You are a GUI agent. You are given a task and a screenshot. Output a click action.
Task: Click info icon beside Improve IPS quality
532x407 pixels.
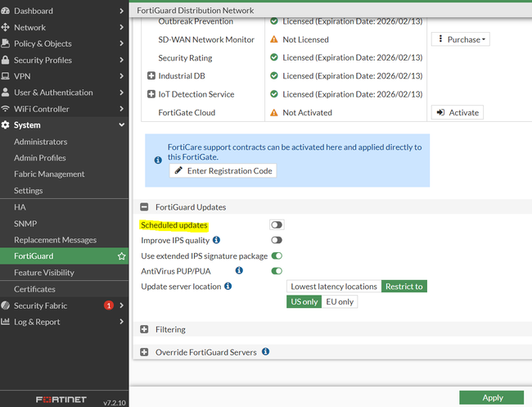pos(217,240)
